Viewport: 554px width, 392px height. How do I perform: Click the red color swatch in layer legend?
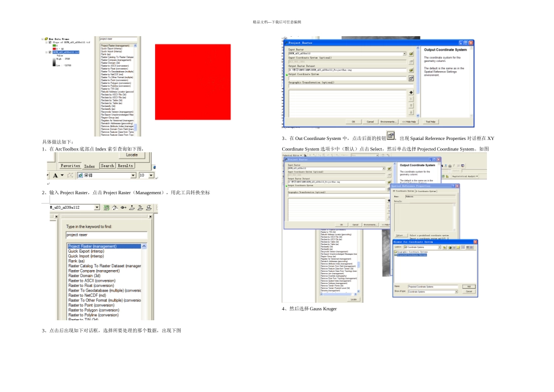click(54, 49)
